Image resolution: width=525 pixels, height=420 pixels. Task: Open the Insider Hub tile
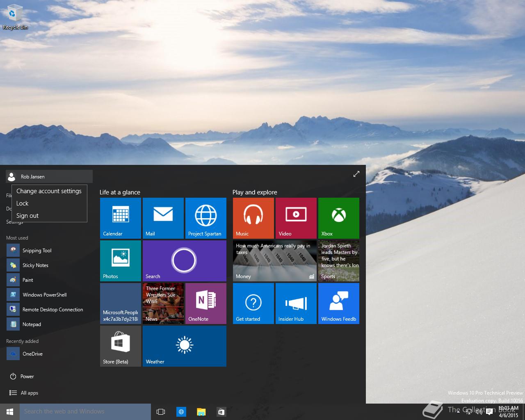click(x=296, y=304)
